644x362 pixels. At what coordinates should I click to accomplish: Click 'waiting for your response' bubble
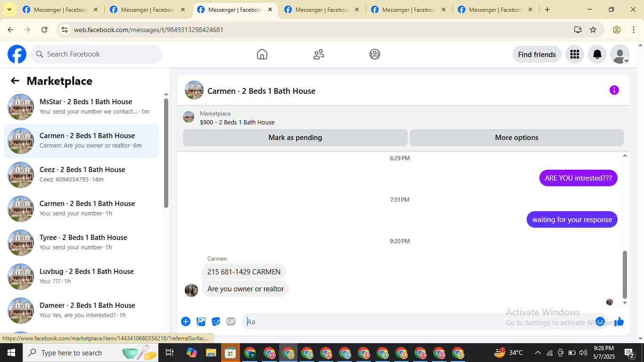[572, 219]
